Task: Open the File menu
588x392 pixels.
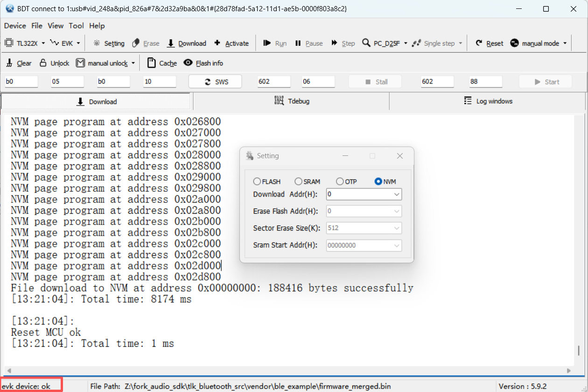Action: pyautogui.click(x=37, y=26)
